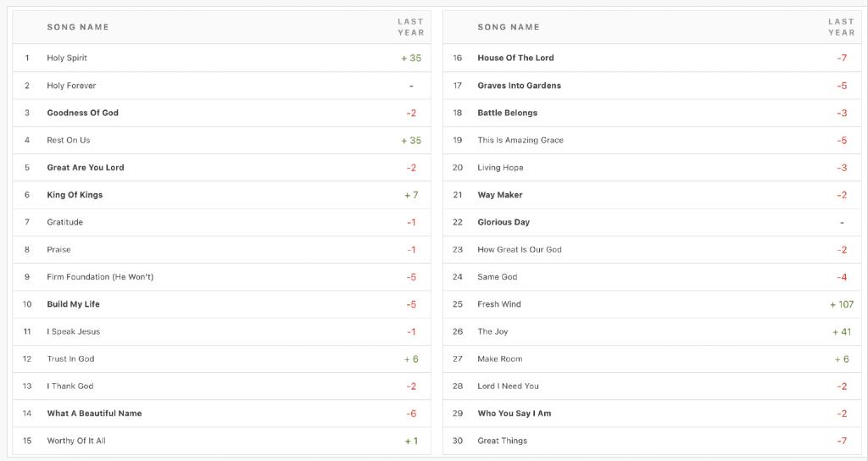
Task: Click the +41 value beside The Joy
Action: tap(841, 331)
